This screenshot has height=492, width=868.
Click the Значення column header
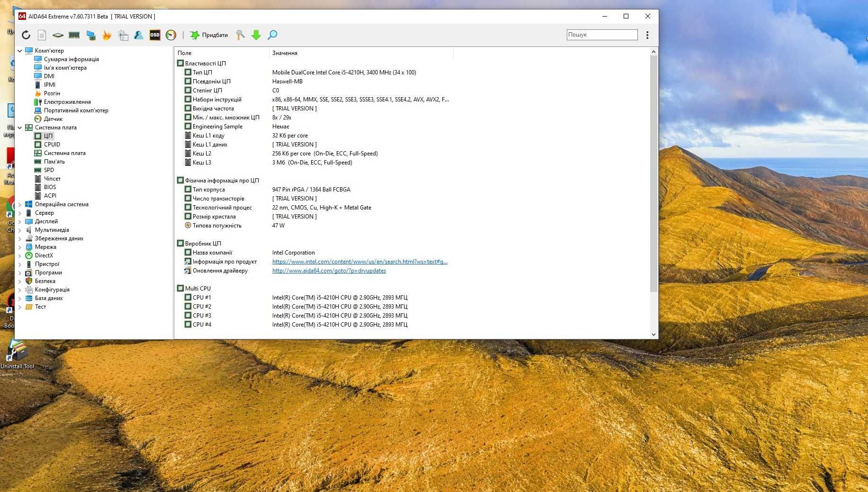(361, 53)
